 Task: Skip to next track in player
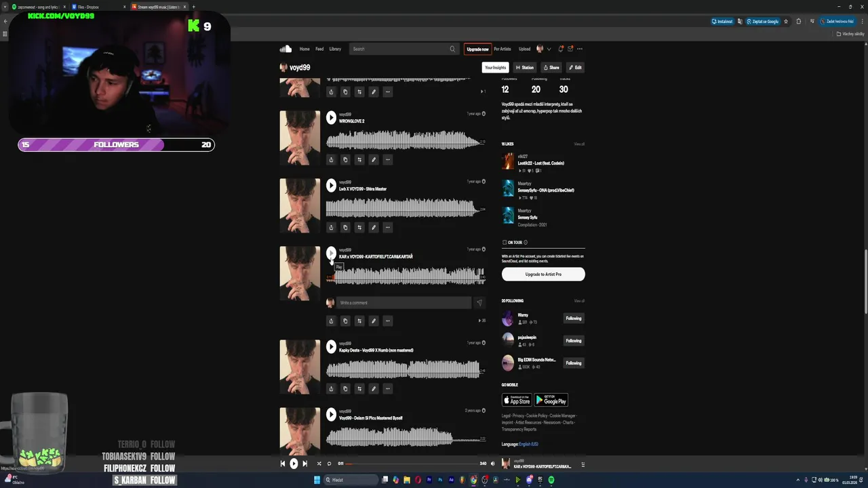tap(304, 464)
